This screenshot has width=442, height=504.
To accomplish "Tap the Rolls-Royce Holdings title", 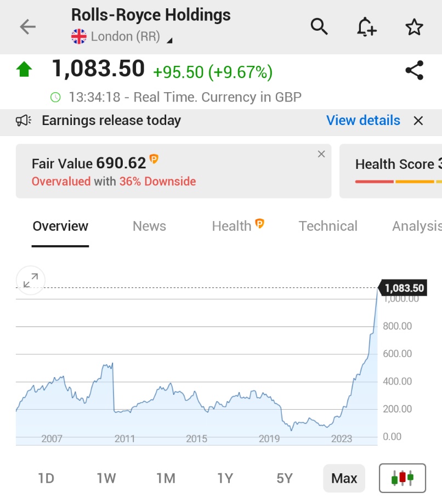I will tap(151, 15).
